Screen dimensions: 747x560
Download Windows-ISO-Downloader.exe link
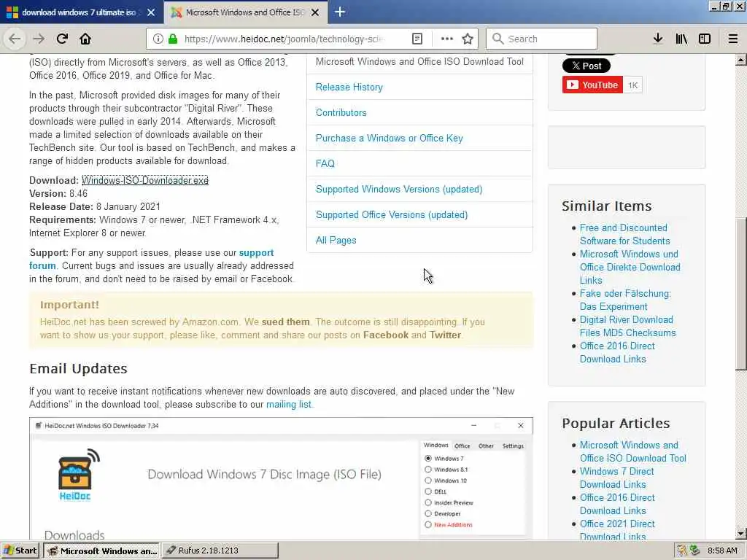[145, 181]
